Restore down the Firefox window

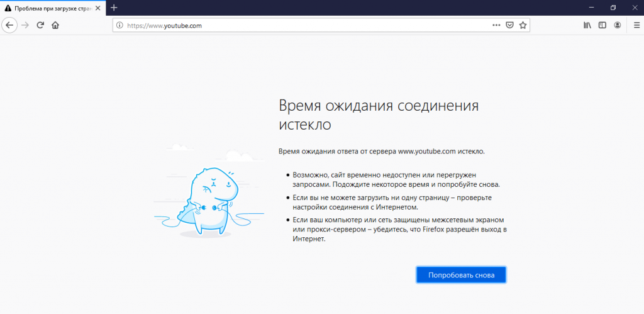[613, 8]
